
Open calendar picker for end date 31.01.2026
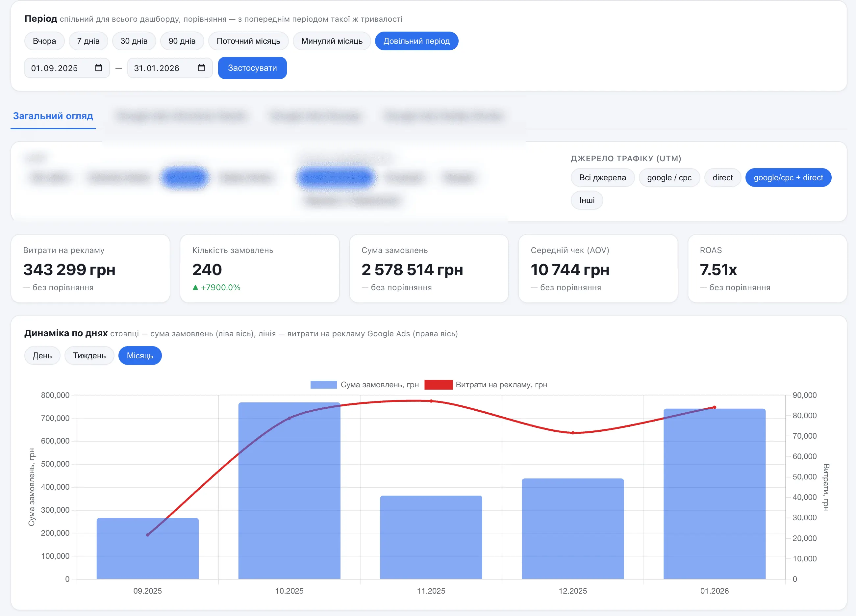[202, 68]
